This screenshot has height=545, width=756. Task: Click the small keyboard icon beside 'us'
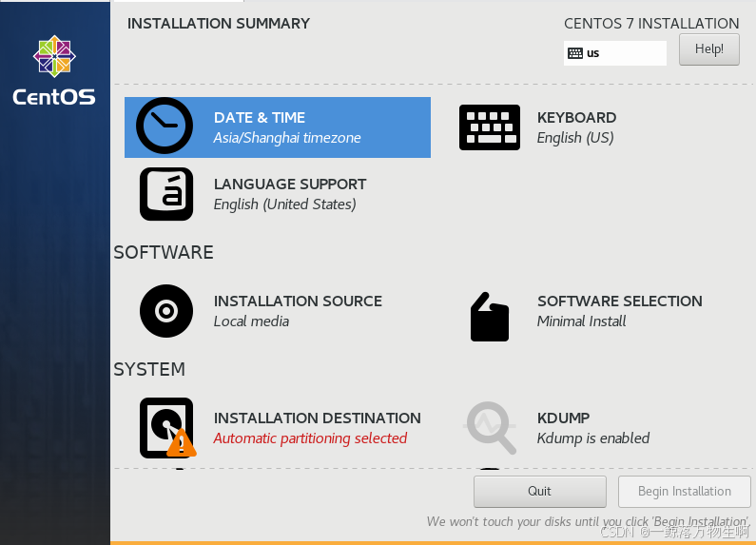575,53
